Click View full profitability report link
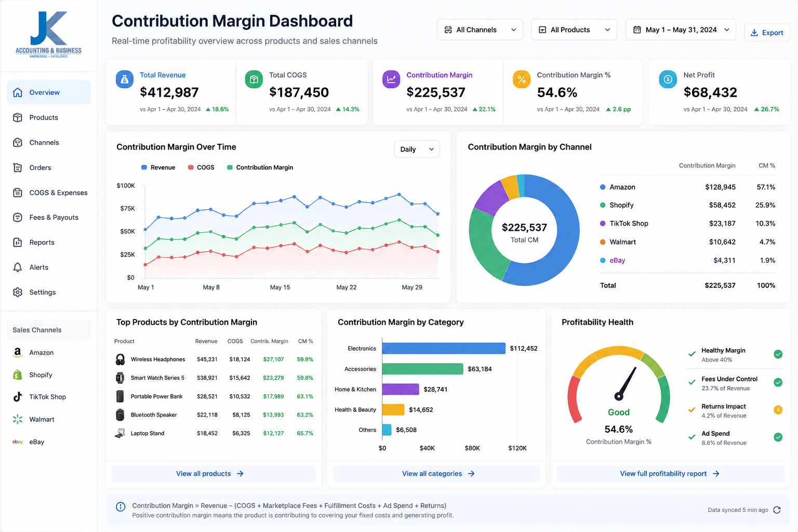This screenshot has width=798, height=532. coord(670,473)
